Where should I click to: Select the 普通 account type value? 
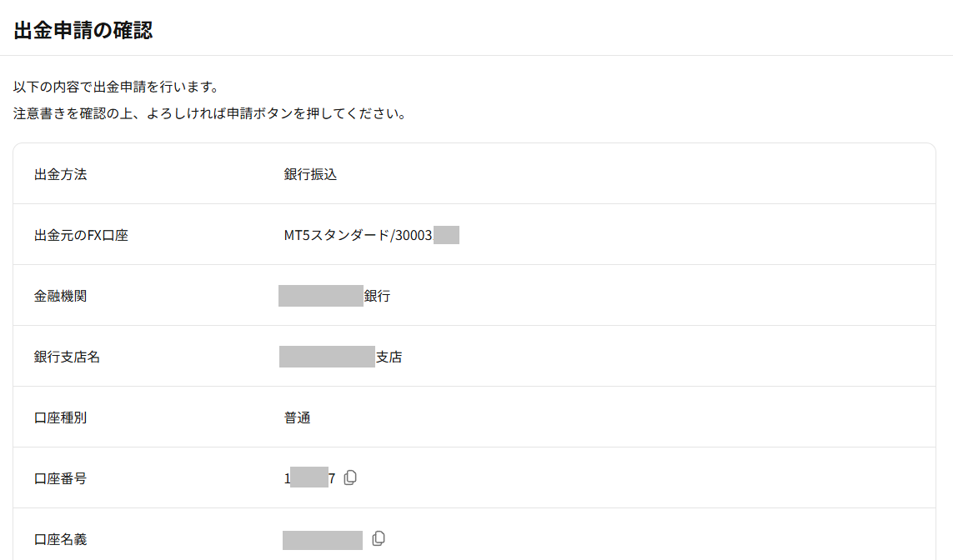(x=297, y=417)
